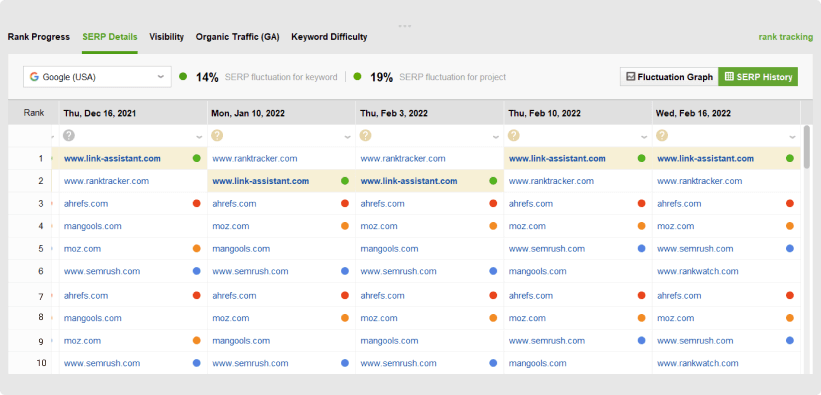The image size is (821, 395).
Task: Expand the Jan 10, 2022 column filter arrow
Action: point(348,137)
